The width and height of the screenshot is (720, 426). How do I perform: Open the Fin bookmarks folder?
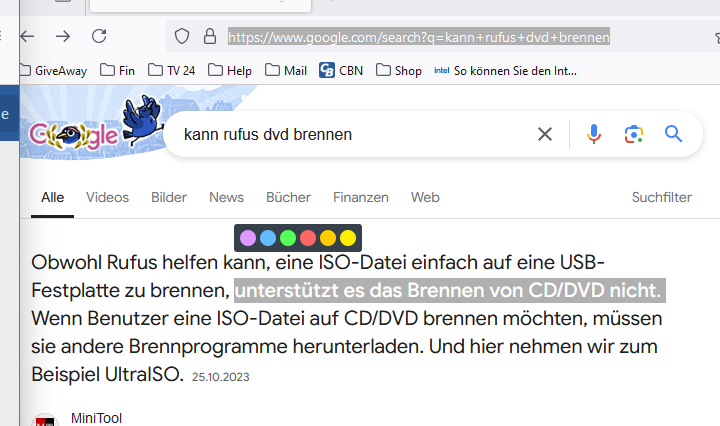118,71
